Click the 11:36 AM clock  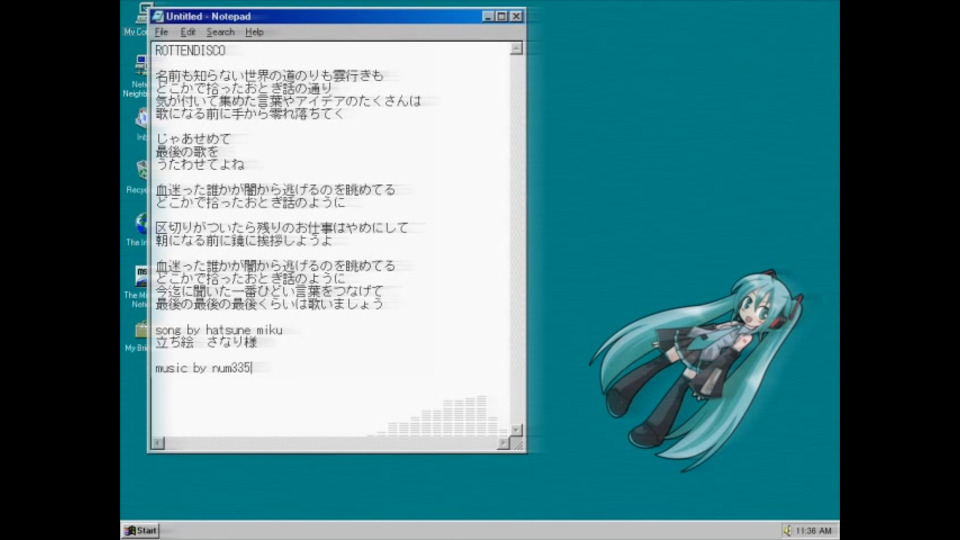coord(814,531)
